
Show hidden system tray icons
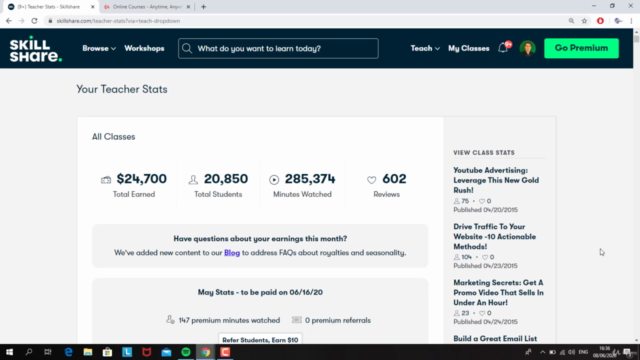point(542,352)
